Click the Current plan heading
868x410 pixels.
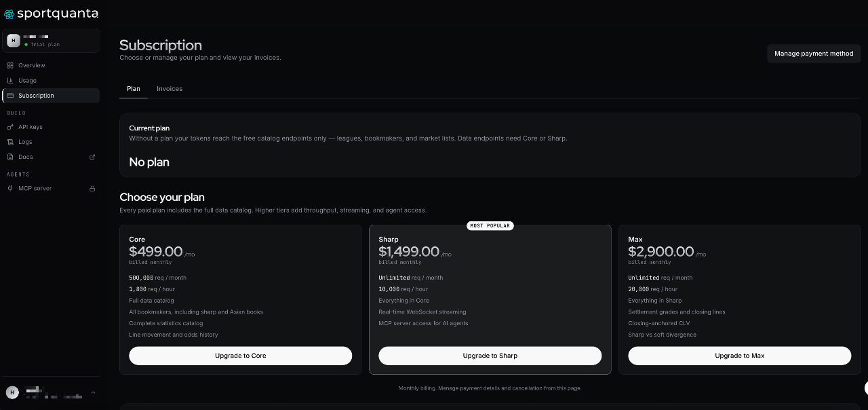tap(149, 128)
